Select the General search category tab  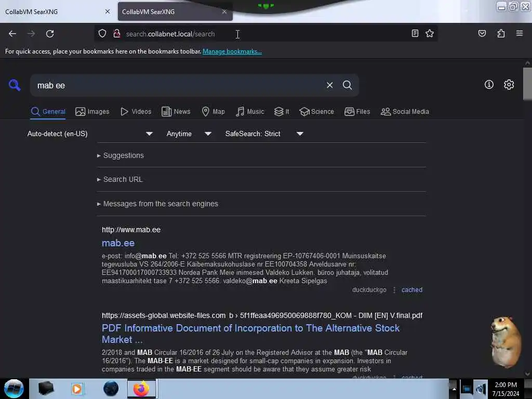click(48, 112)
